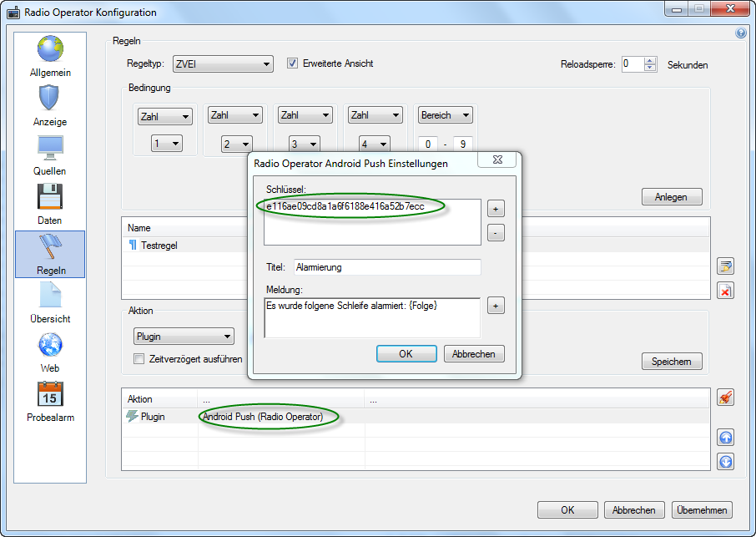Increase the Reloadsperre seconds value
Image resolution: width=756 pixels, height=537 pixels.
point(650,60)
